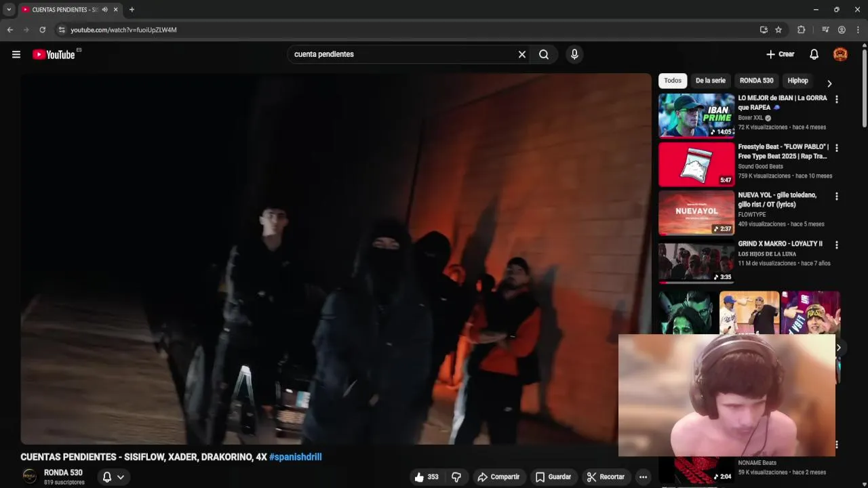The height and width of the screenshot is (488, 868).
Task: Open the Crear upload menu
Action: pos(780,54)
